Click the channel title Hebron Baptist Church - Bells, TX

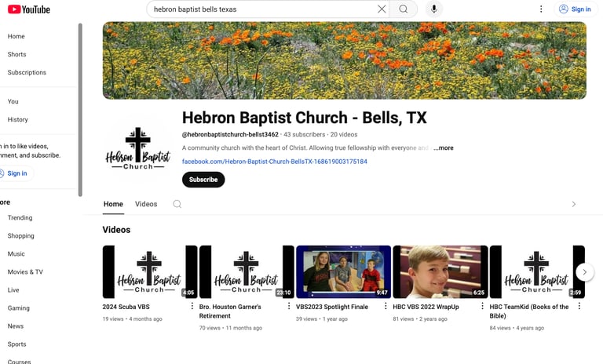coord(304,118)
